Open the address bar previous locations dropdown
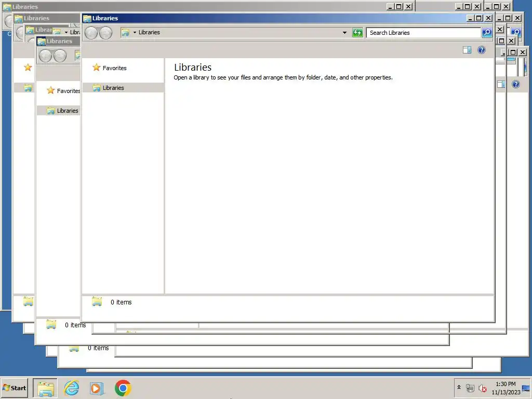This screenshot has height=399, width=532. (344, 33)
